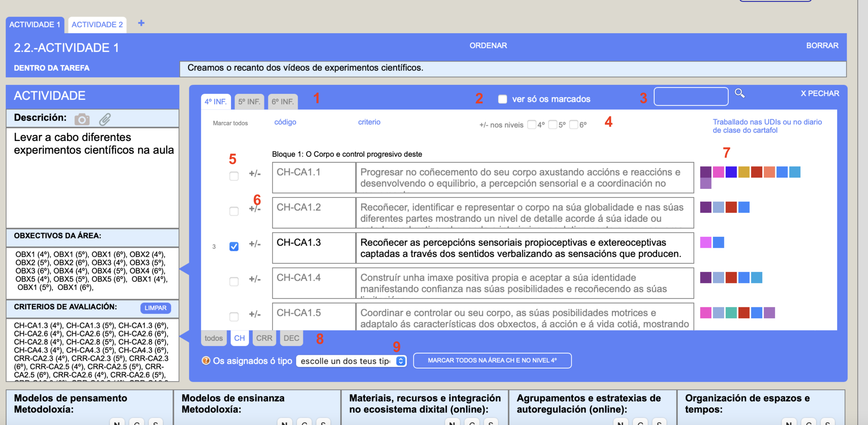868x425 pixels.
Task: Switch to the ACTIVIDADE 1 tab
Action: tap(35, 25)
